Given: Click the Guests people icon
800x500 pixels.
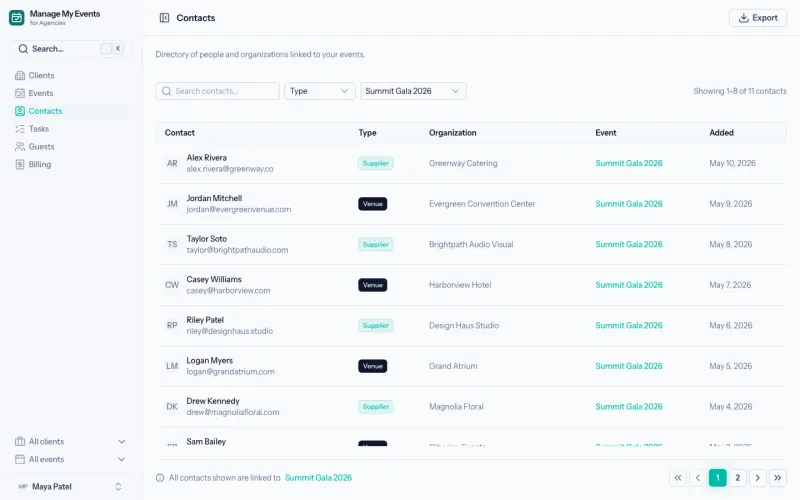Looking at the screenshot, I should (20, 147).
